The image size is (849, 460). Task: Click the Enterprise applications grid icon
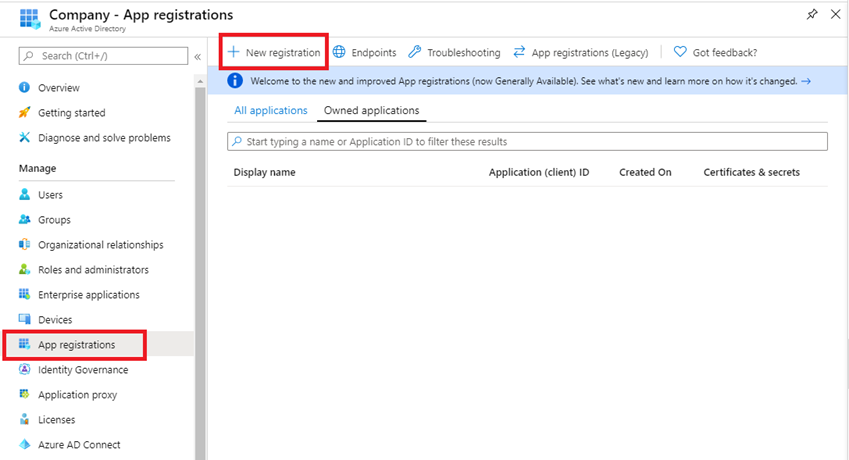(x=24, y=294)
